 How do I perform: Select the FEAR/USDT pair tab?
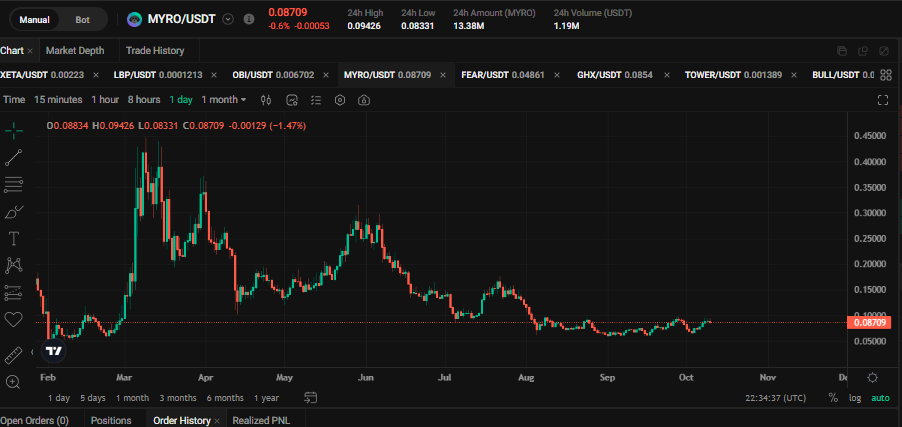click(x=503, y=75)
